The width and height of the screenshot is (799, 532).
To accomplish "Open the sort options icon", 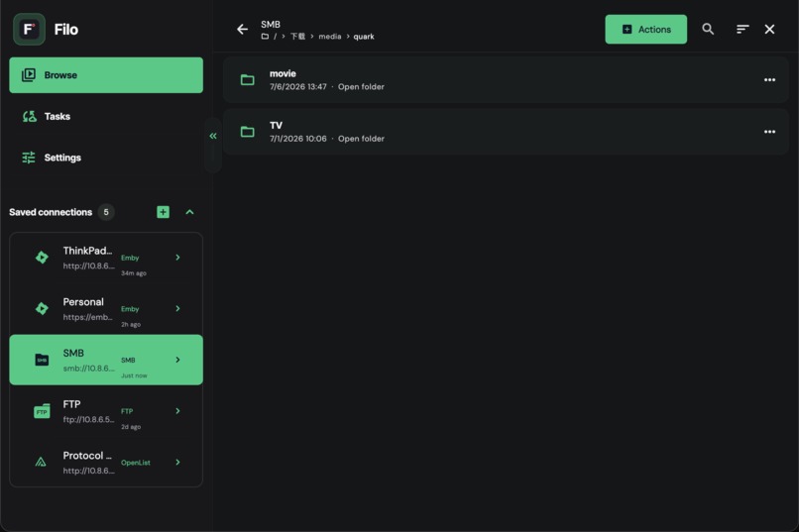I will 742,29.
